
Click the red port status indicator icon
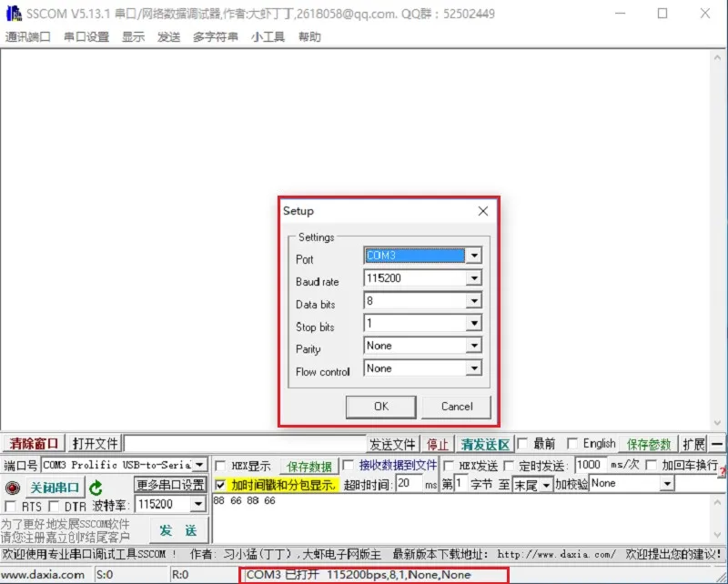13,488
